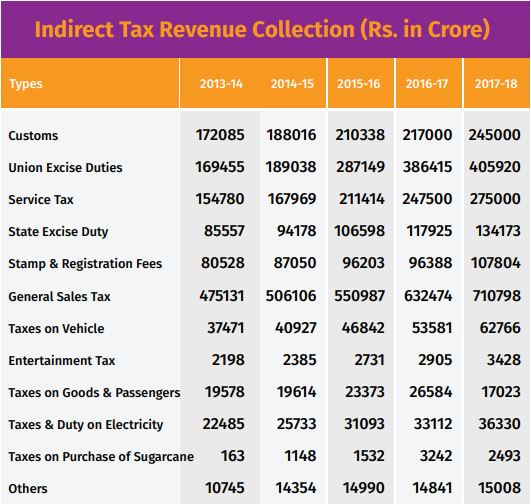Viewport: 531px width, 504px height.
Task: Click Taxes on Vehicle value 37471
Action: pos(226,328)
